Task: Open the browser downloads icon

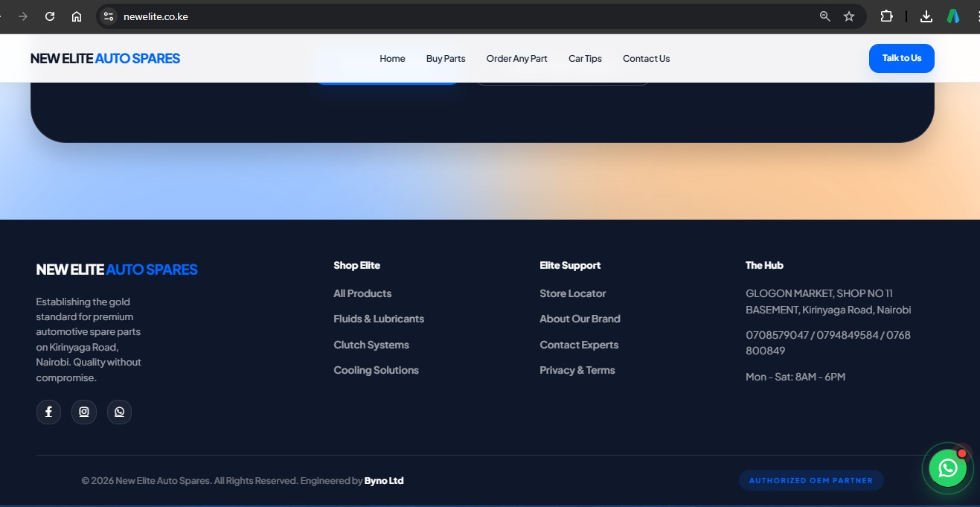Action: 926,16
